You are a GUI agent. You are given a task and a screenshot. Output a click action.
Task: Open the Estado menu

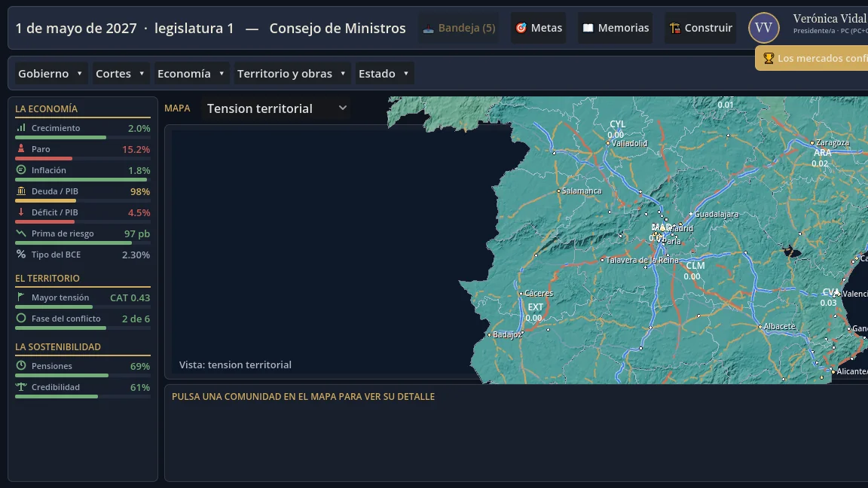384,74
